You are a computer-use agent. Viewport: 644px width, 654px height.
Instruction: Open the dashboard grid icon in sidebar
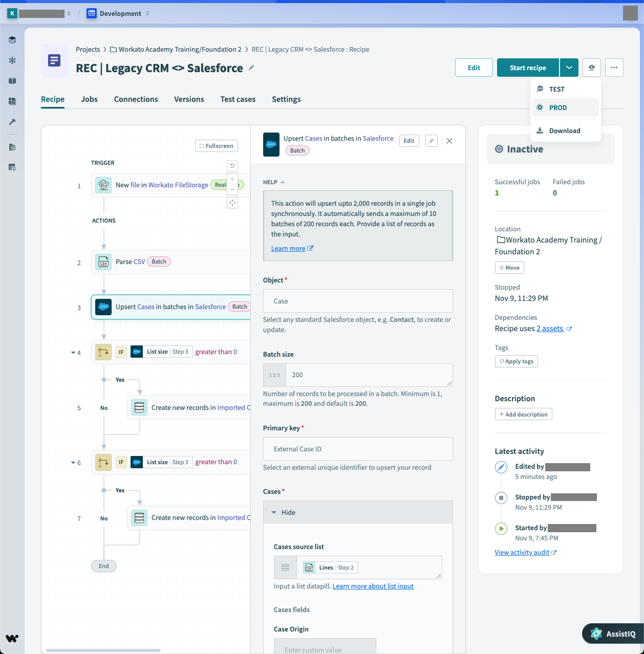point(12,101)
